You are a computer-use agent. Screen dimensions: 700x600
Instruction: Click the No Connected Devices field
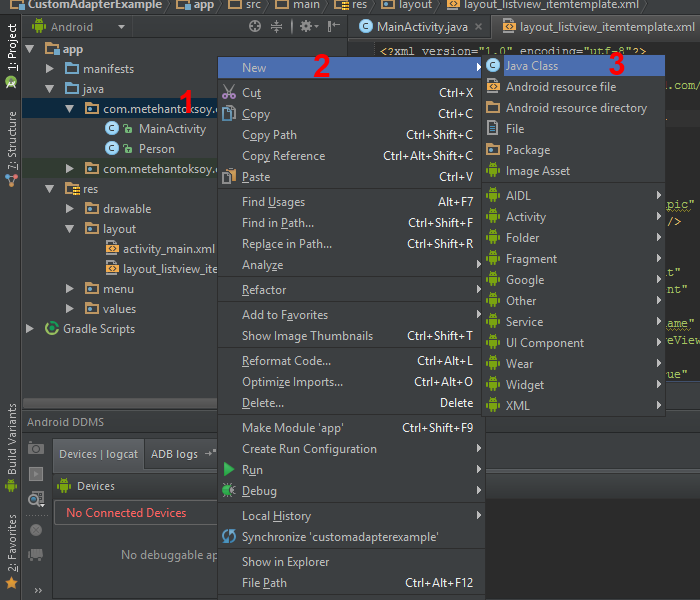pyautogui.click(x=136, y=512)
